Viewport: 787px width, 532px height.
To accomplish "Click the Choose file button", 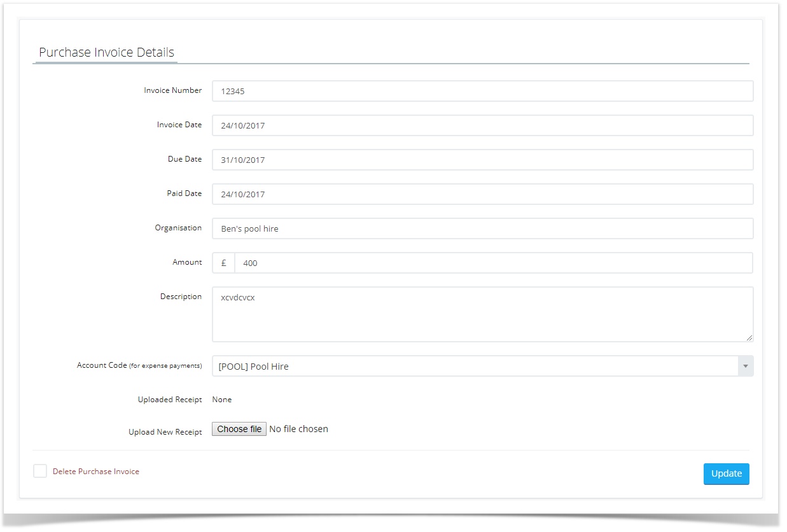I will (239, 429).
